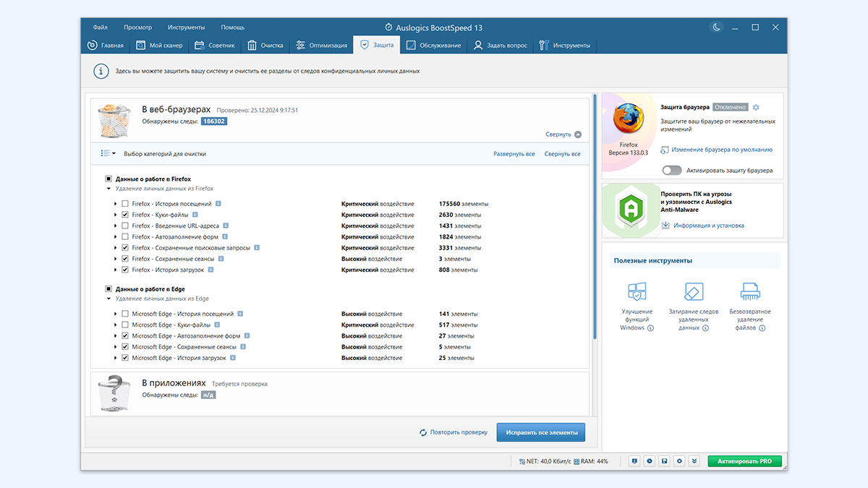Check Firefox История посещений checkbox

pos(125,204)
